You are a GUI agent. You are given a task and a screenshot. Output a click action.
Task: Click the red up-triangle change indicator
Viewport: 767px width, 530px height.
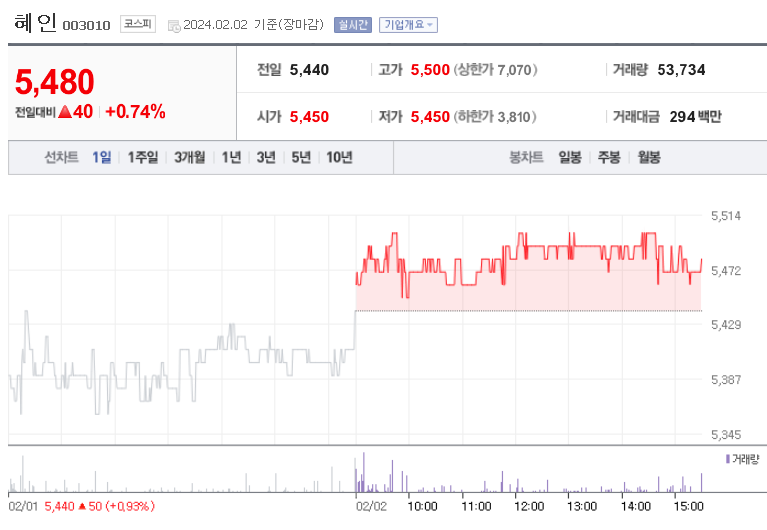(x=65, y=112)
